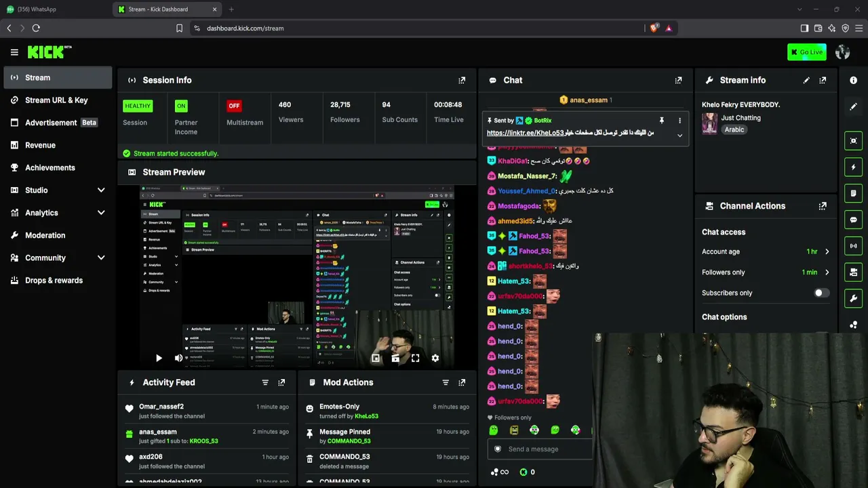Pop out the Chat panel
868x488 pixels.
pyautogui.click(x=678, y=80)
